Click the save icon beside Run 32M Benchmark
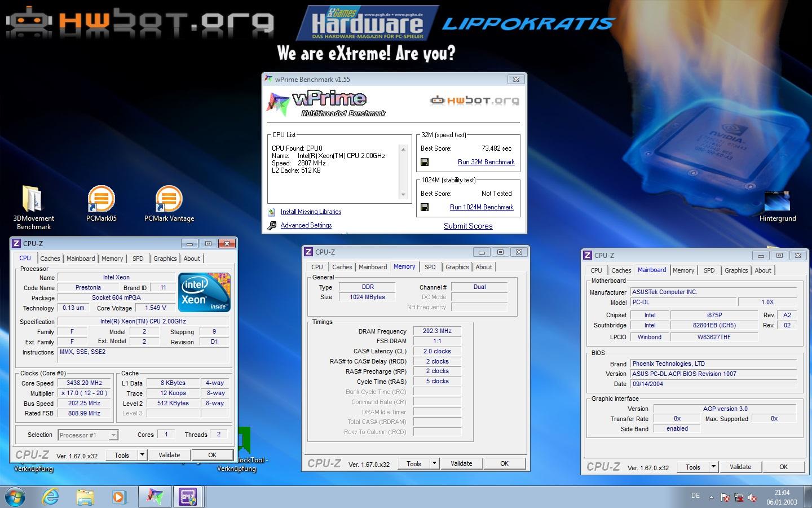The image size is (812, 508). coord(425,162)
